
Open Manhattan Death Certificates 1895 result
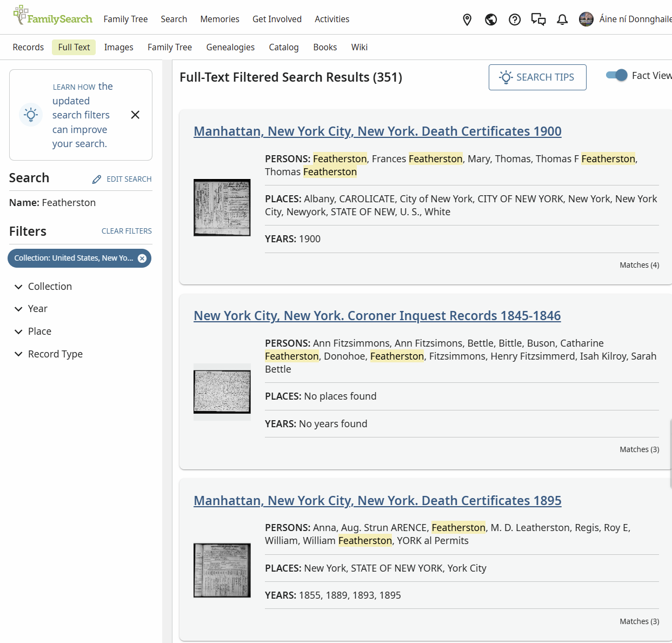coord(377,501)
